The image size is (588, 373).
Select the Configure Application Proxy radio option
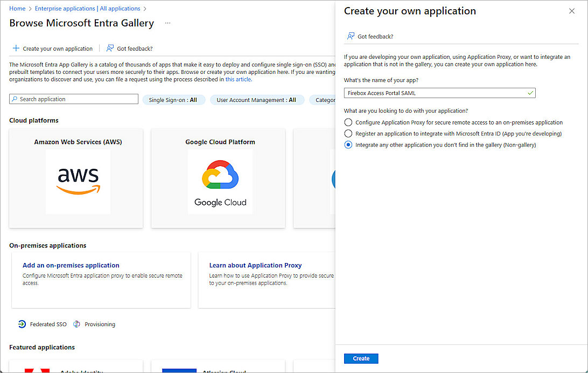pos(348,122)
